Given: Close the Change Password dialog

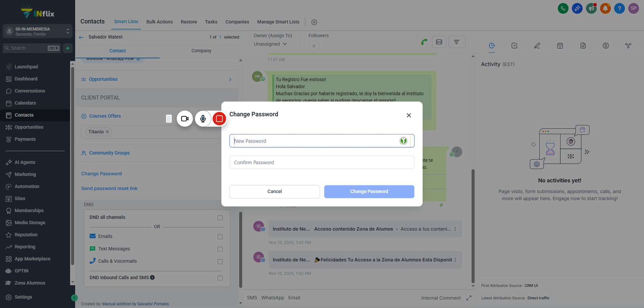Looking at the screenshot, I should tap(409, 115).
